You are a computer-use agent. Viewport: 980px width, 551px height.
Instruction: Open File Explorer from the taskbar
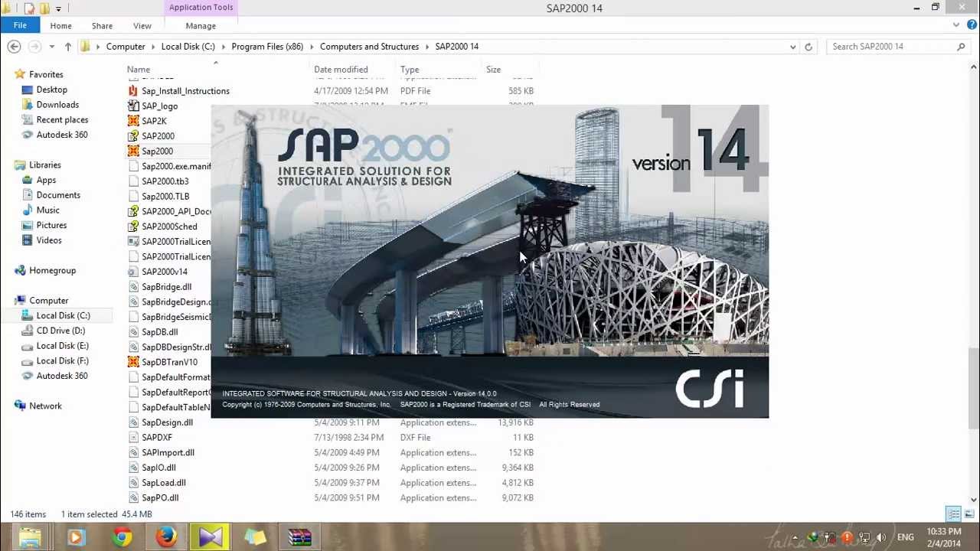[31, 537]
